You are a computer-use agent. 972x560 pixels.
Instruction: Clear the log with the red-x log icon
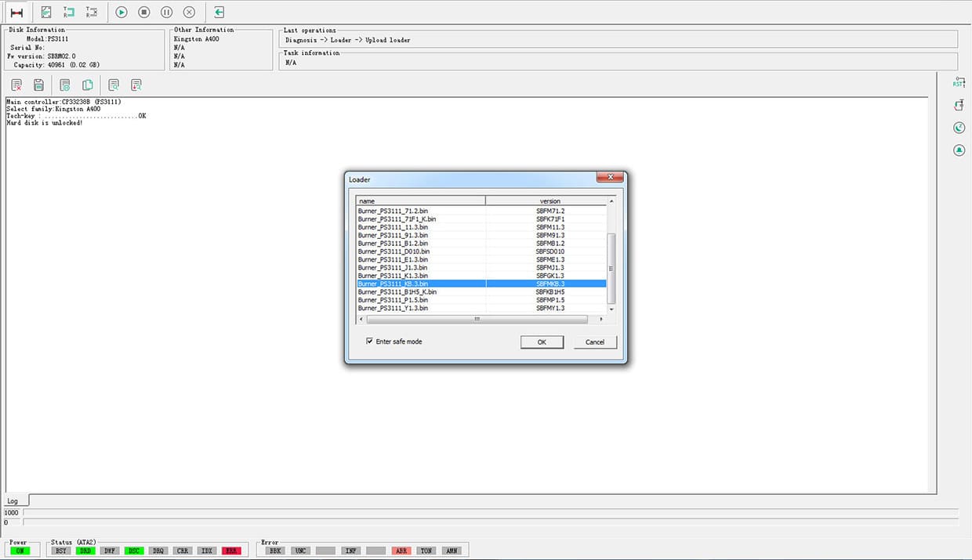pyautogui.click(x=16, y=85)
